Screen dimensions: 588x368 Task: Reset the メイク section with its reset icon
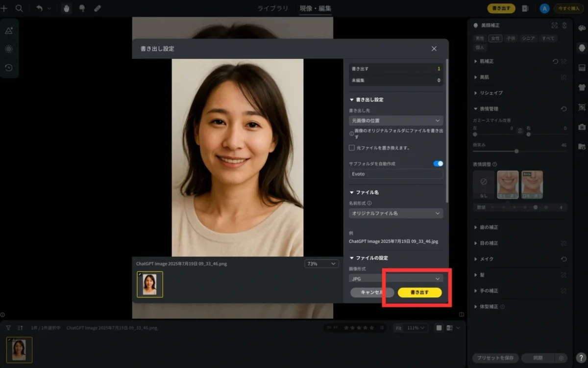[564, 259]
